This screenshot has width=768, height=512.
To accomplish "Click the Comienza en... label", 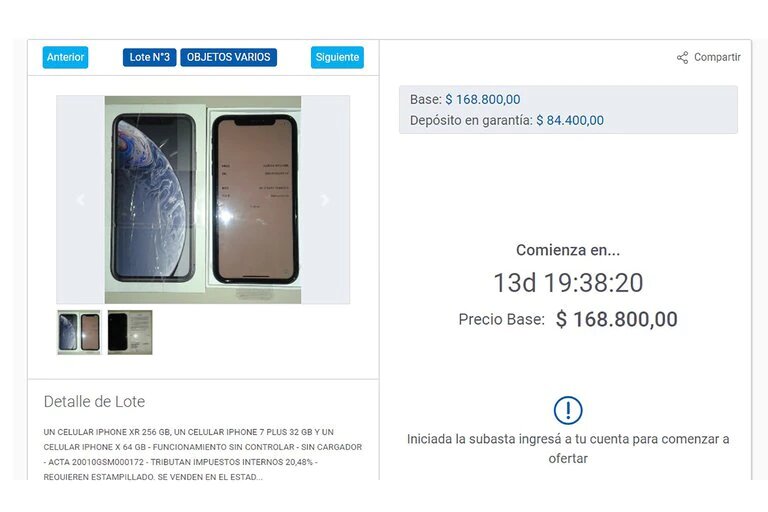I will 568,250.
